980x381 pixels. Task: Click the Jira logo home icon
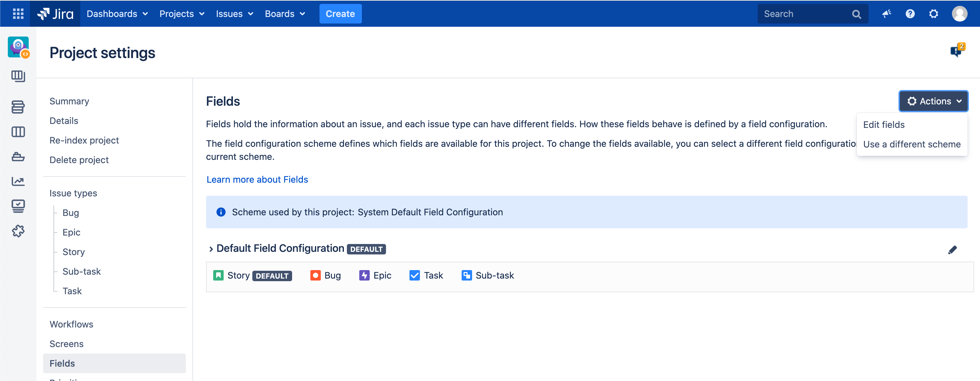click(x=55, y=14)
